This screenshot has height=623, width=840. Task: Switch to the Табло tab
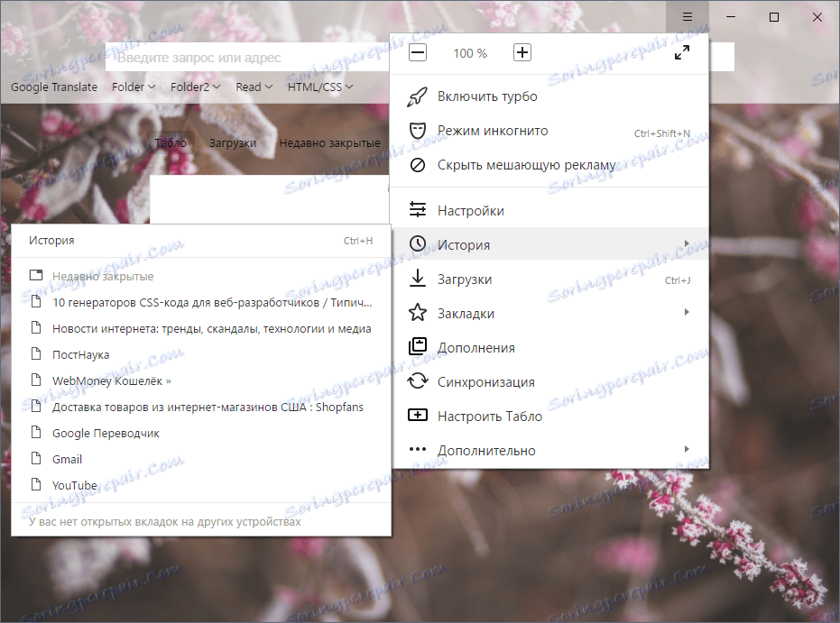(x=172, y=142)
